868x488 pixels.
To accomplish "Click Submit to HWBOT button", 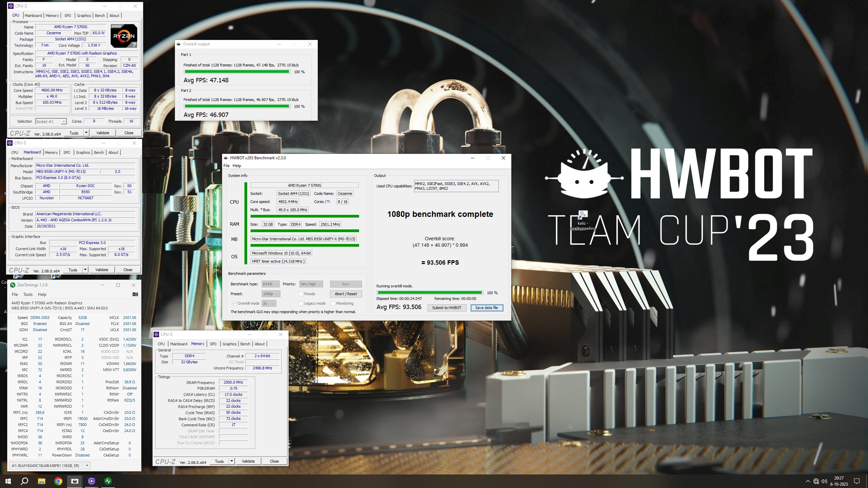I will pos(447,308).
